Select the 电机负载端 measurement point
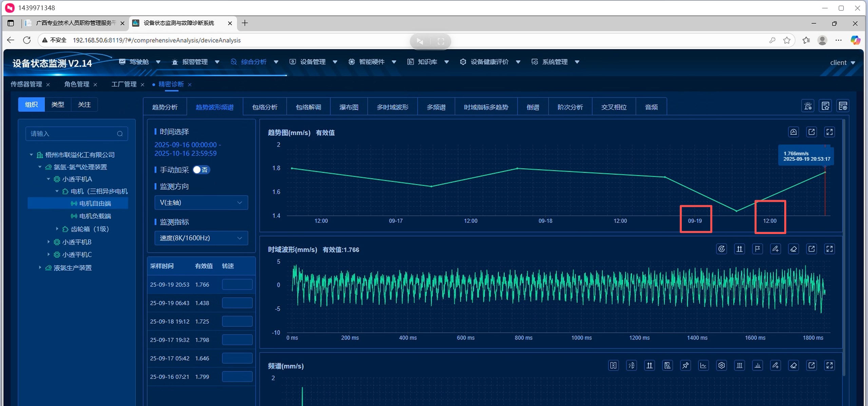 click(95, 216)
